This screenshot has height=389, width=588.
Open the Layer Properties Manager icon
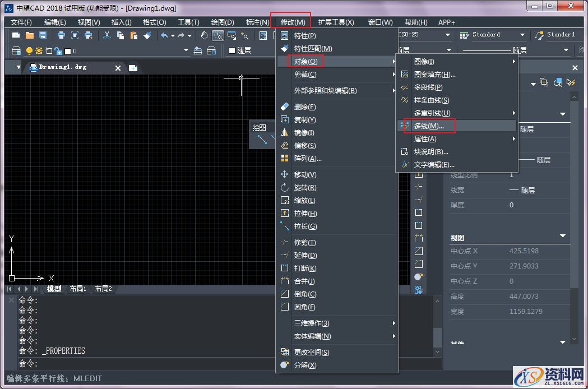coord(16,50)
